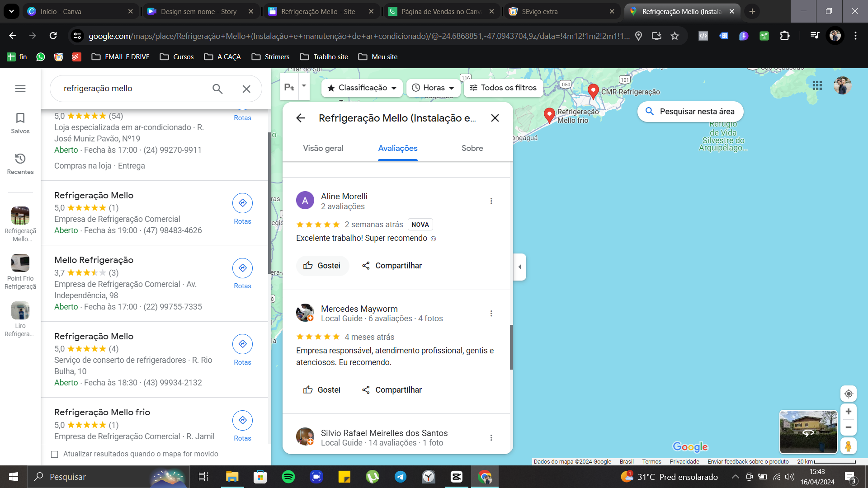This screenshot has height=488, width=868.
Task: Click the Refrigeração Mello frio map pin
Action: click(x=549, y=116)
